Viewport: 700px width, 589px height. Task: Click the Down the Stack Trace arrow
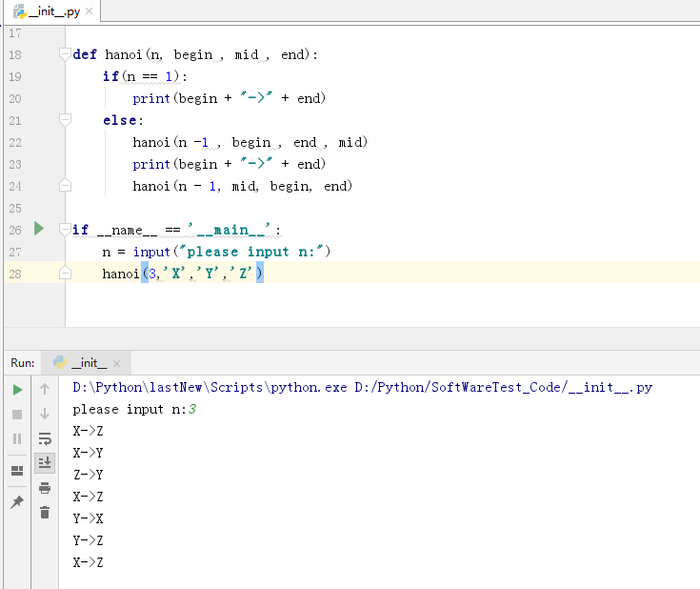[45, 414]
